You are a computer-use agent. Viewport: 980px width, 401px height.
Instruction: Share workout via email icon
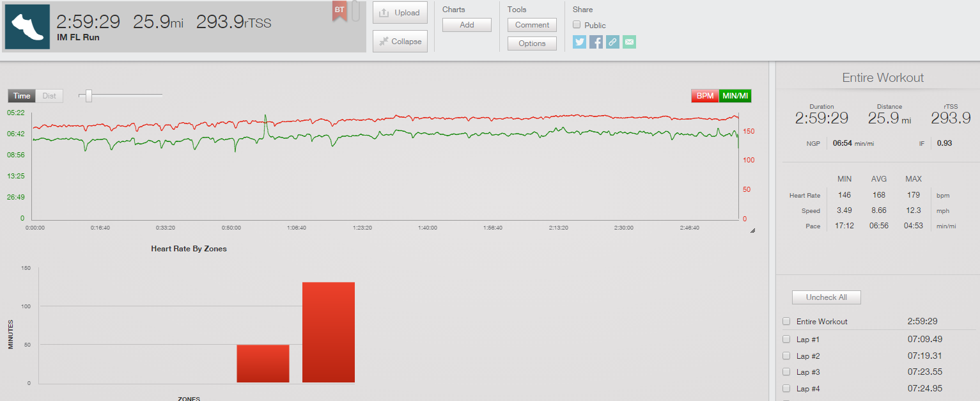point(629,42)
